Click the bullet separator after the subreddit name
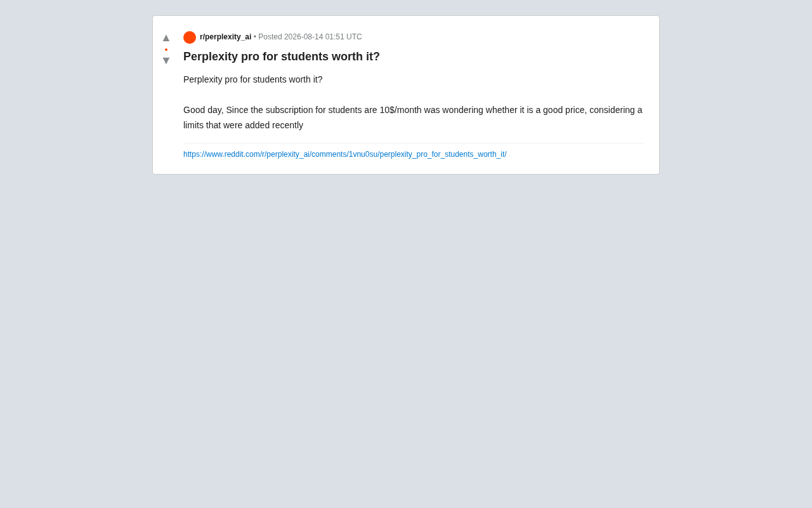812x508 pixels. tap(255, 37)
